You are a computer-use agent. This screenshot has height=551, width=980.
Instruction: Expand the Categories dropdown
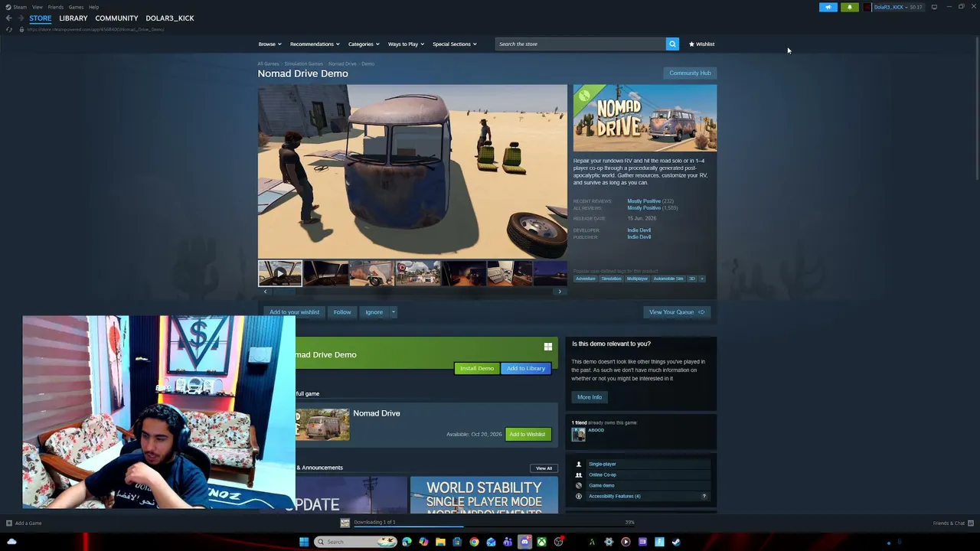(x=364, y=44)
